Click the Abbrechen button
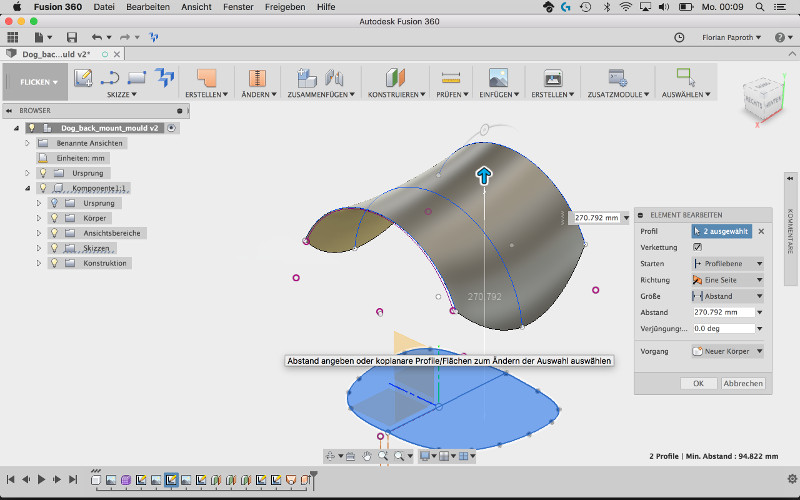 coord(743,383)
